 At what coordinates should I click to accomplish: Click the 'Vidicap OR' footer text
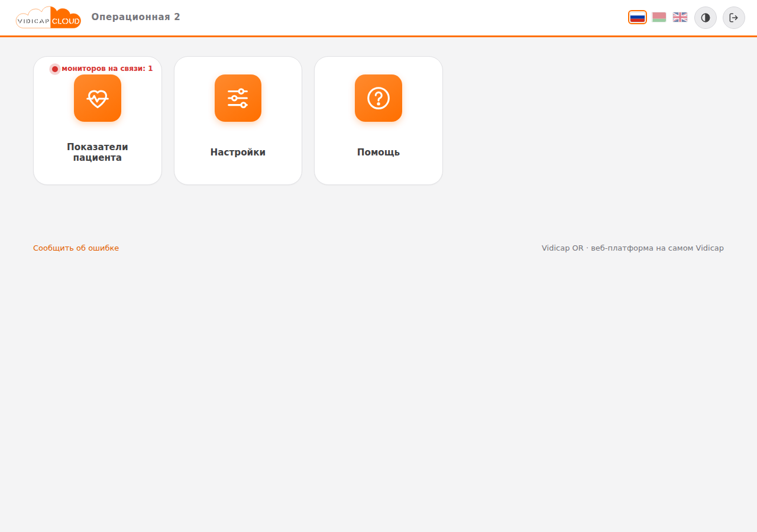pyautogui.click(x=562, y=248)
